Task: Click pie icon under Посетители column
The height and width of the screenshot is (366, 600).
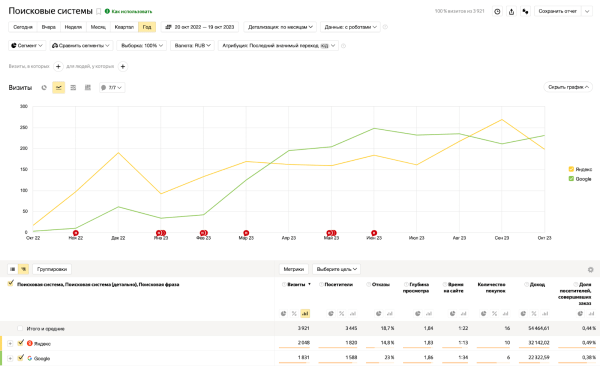Action: pos(331,314)
